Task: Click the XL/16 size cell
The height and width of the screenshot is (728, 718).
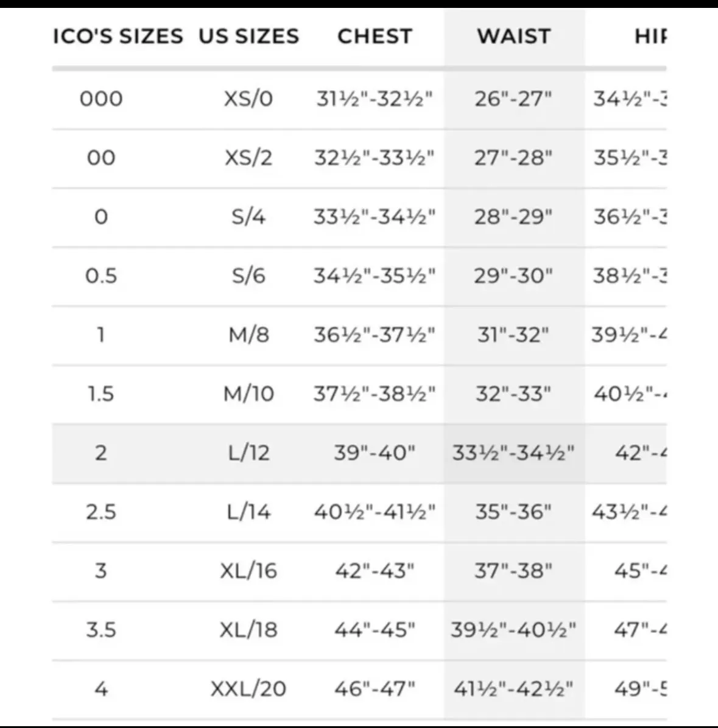Action: [x=248, y=571]
